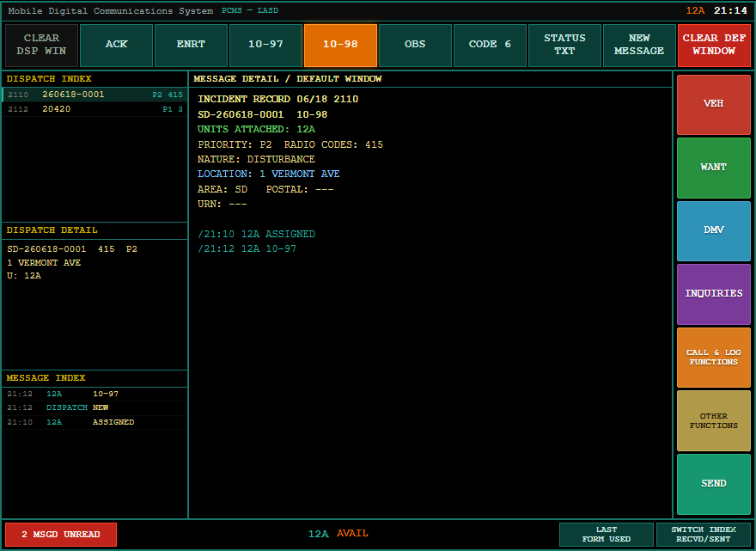Click the INCIDENT RECORD 06/18 2110 heading

point(277,99)
